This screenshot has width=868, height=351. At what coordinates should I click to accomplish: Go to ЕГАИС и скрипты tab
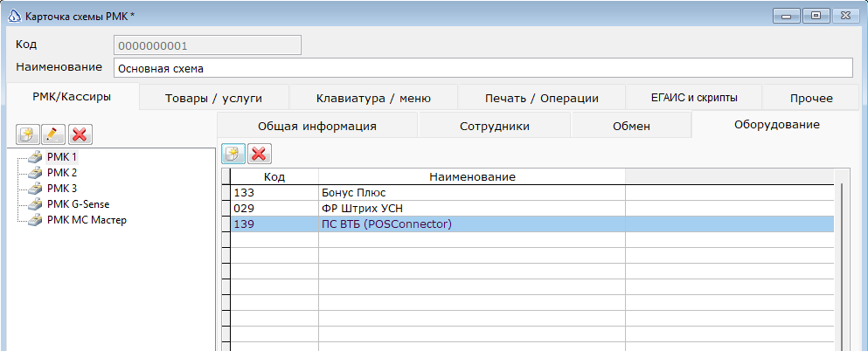(x=694, y=98)
